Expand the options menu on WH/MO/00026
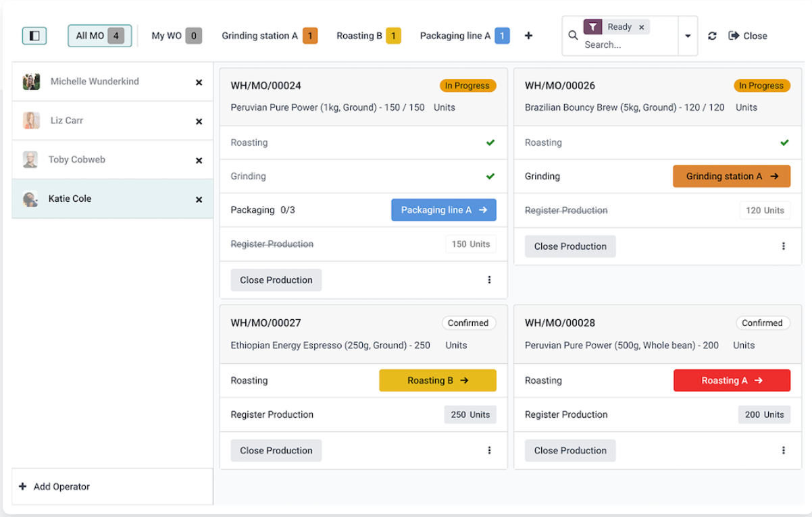Image resolution: width=812 pixels, height=517 pixels. [783, 246]
